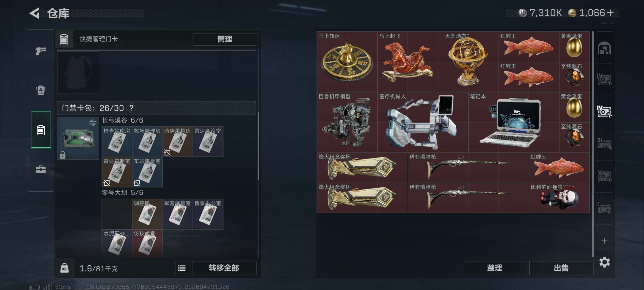Open the backpack tab in left sidebar
This screenshot has height=290, width=644.
coord(41,90)
